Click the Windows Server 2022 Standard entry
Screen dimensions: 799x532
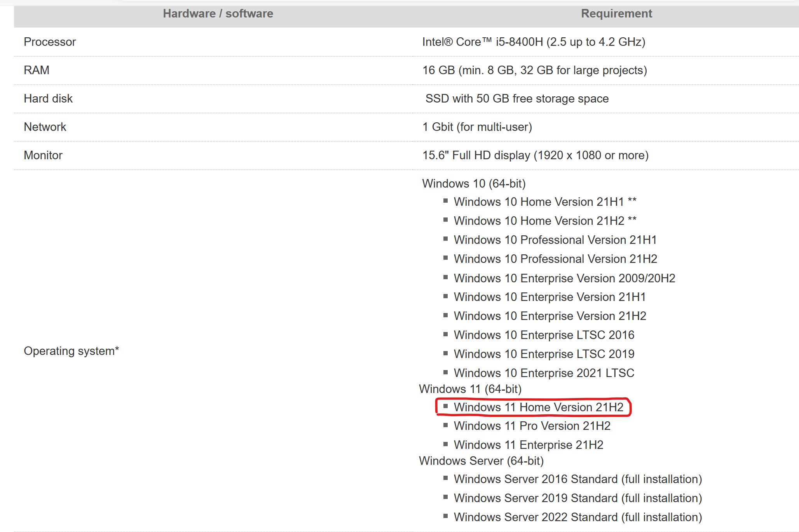[x=577, y=517]
